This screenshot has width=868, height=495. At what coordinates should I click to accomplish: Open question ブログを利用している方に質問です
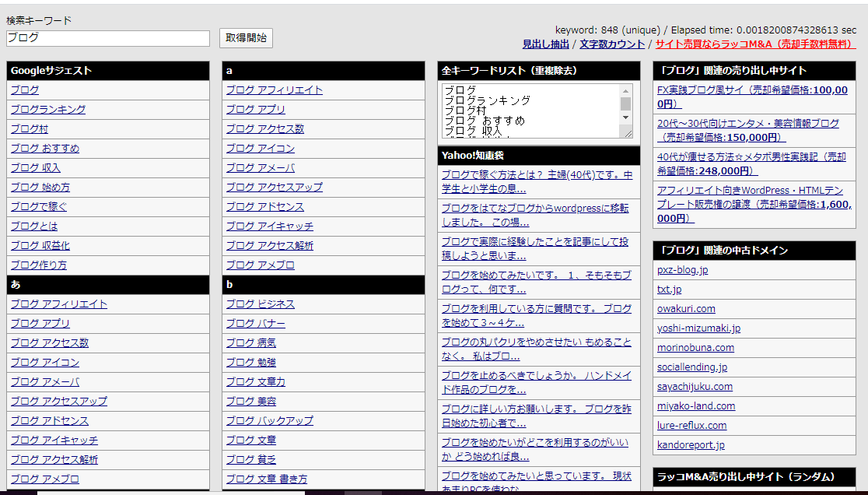coord(537,316)
